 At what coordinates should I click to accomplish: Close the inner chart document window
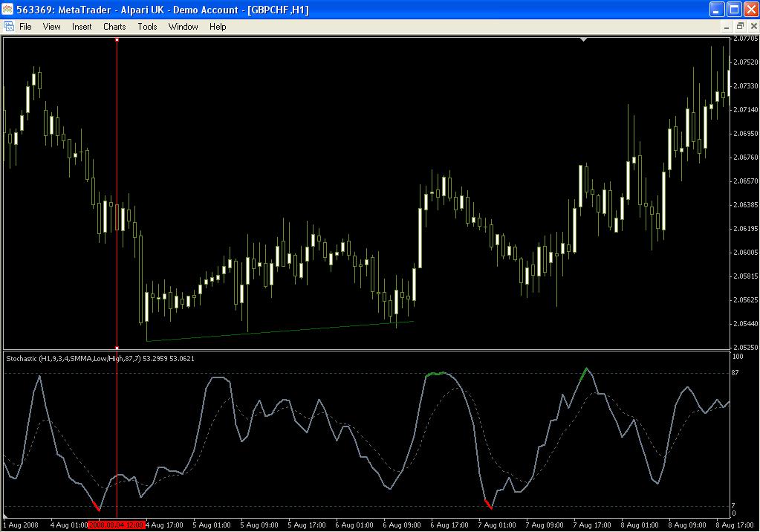pyautogui.click(x=752, y=26)
